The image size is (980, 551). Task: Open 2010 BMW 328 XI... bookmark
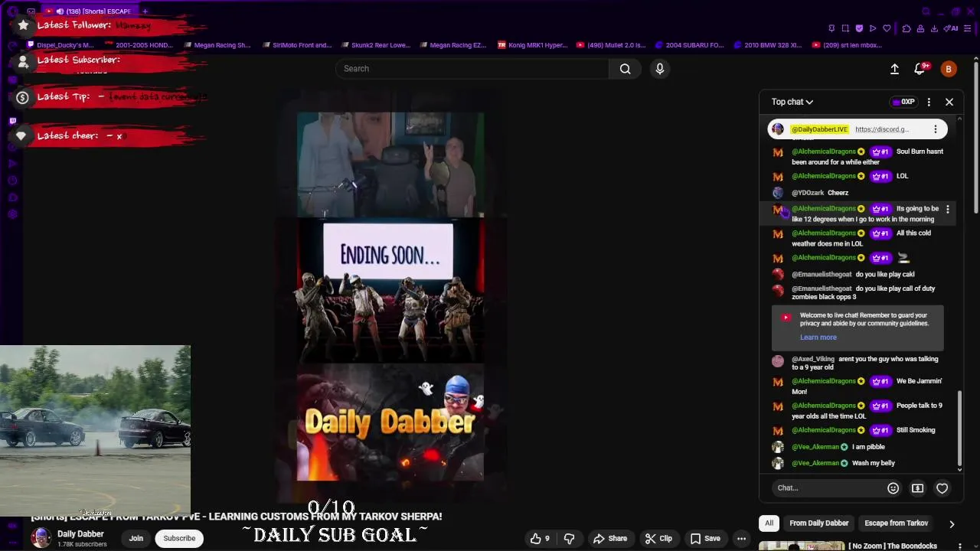768,45
